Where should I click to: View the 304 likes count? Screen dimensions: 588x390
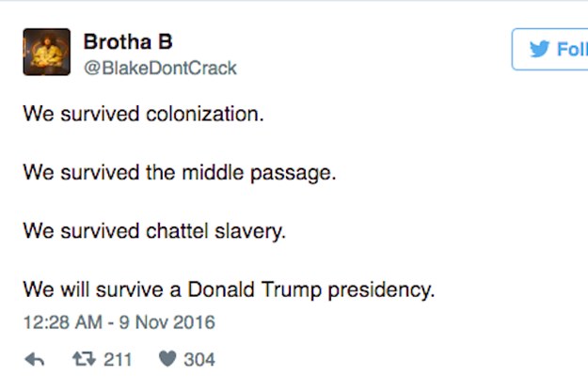click(199, 360)
